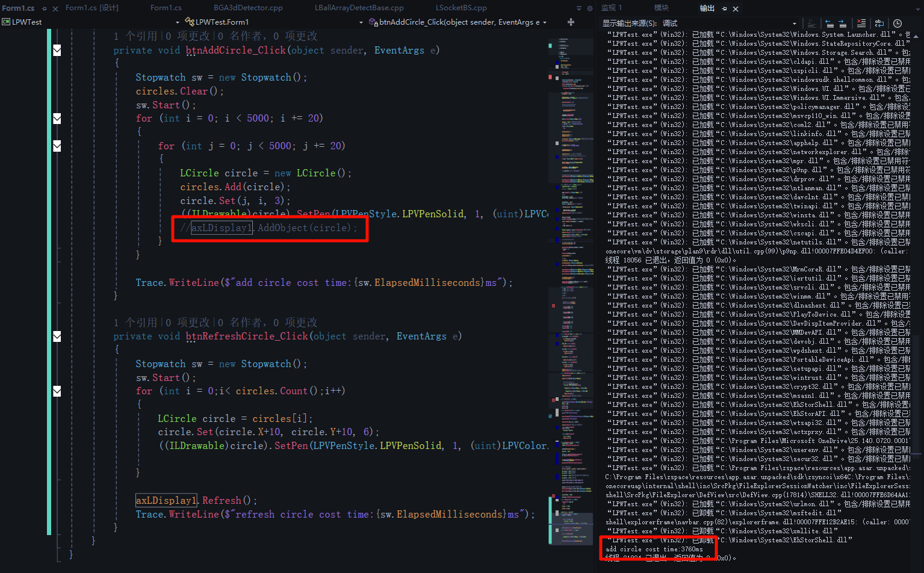Open the btnAddCircle_Click member dropdown
924x573 pixels.
[x=545, y=22]
